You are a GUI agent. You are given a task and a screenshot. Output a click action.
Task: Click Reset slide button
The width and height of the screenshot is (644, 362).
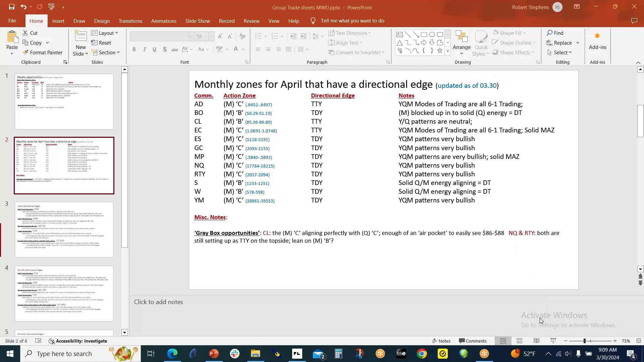point(101,43)
